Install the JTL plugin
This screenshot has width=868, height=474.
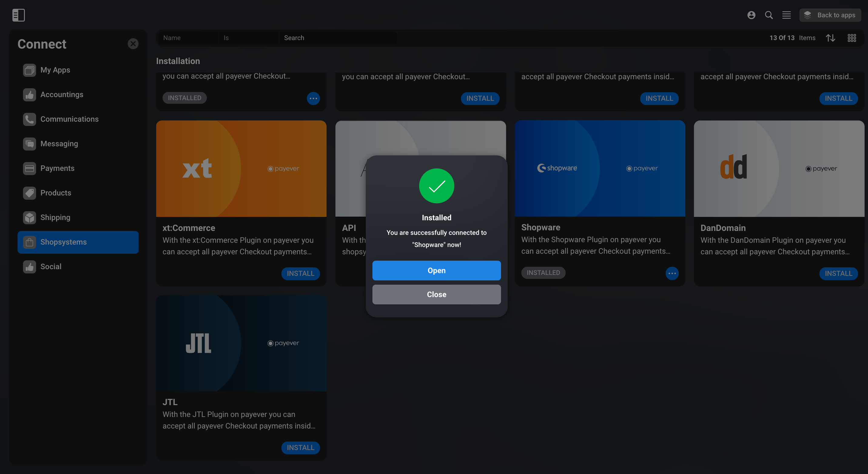pos(301,448)
